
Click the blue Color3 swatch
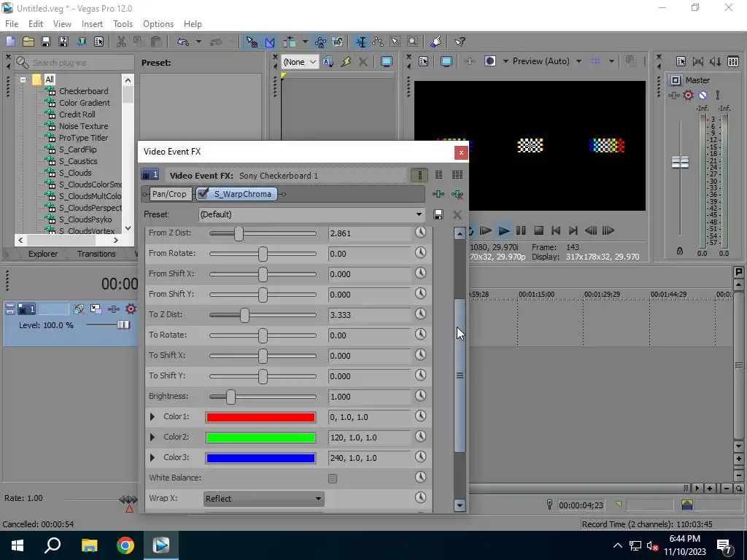pyautogui.click(x=260, y=458)
